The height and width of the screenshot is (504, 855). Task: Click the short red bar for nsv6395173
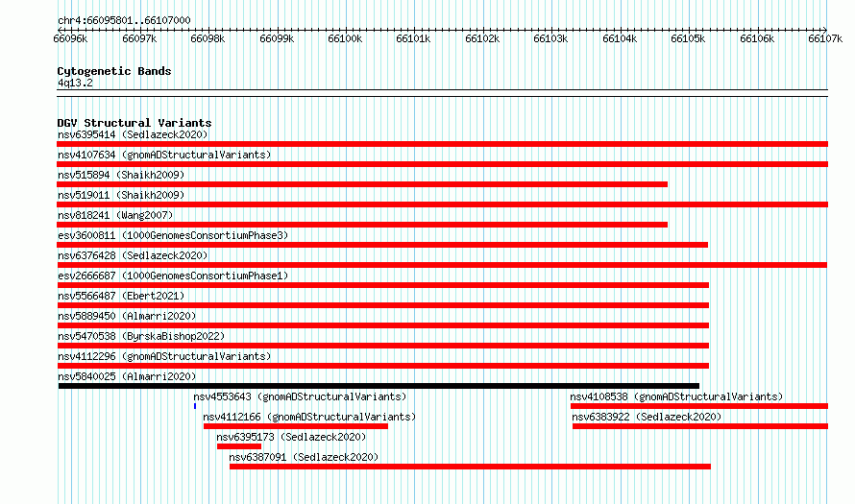pyautogui.click(x=239, y=446)
